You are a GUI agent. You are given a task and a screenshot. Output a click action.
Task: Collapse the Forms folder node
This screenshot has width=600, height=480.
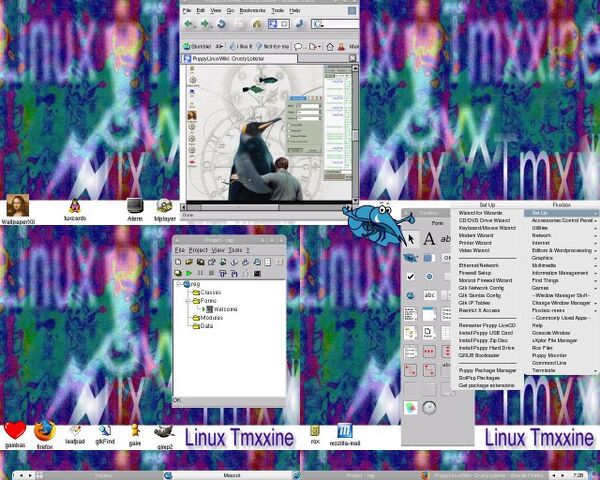(188, 301)
